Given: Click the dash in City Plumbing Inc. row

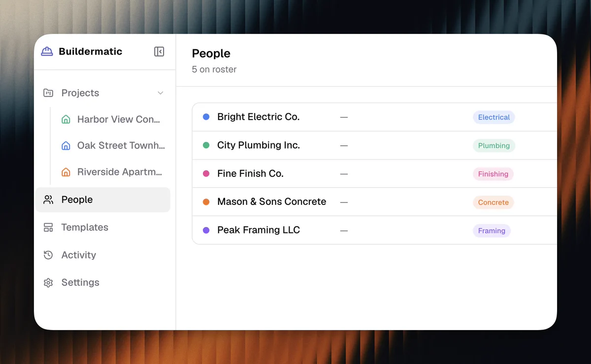Looking at the screenshot, I should coord(344,145).
